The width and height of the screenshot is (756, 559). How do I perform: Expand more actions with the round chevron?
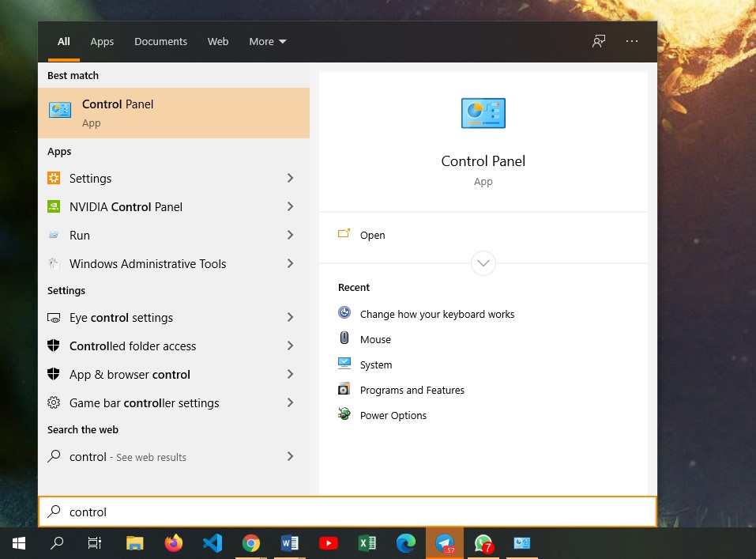click(483, 263)
